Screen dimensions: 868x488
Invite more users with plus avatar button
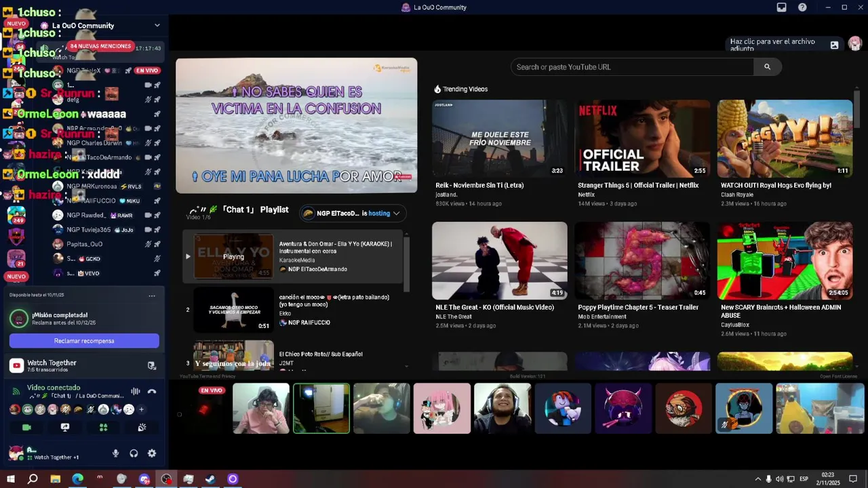point(141,409)
